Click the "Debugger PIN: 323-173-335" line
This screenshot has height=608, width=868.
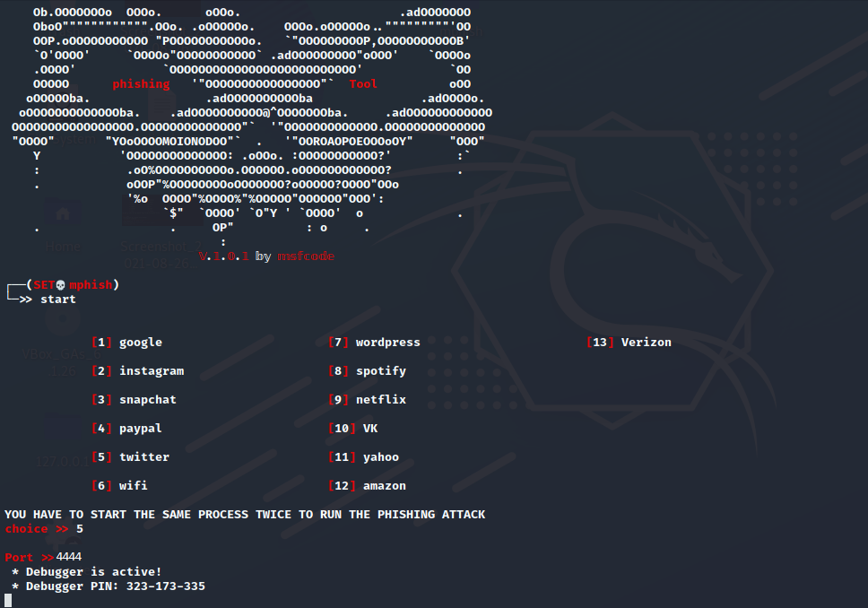point(108,586)
